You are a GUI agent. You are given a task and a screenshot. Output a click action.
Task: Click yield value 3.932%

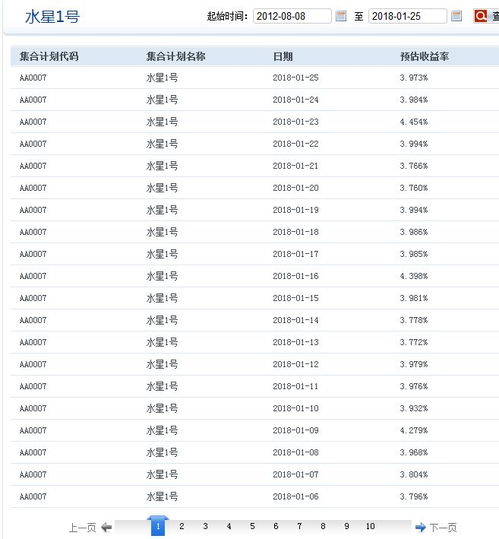point(414,408)
